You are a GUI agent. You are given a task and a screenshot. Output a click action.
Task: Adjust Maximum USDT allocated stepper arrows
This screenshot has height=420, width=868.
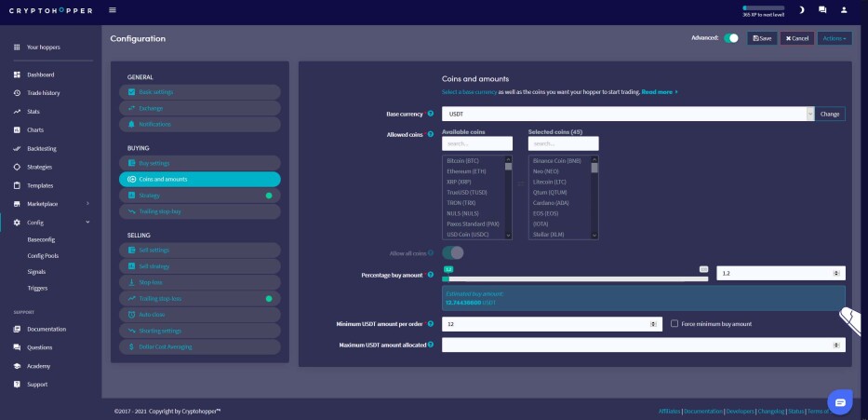tap(838, 345)
